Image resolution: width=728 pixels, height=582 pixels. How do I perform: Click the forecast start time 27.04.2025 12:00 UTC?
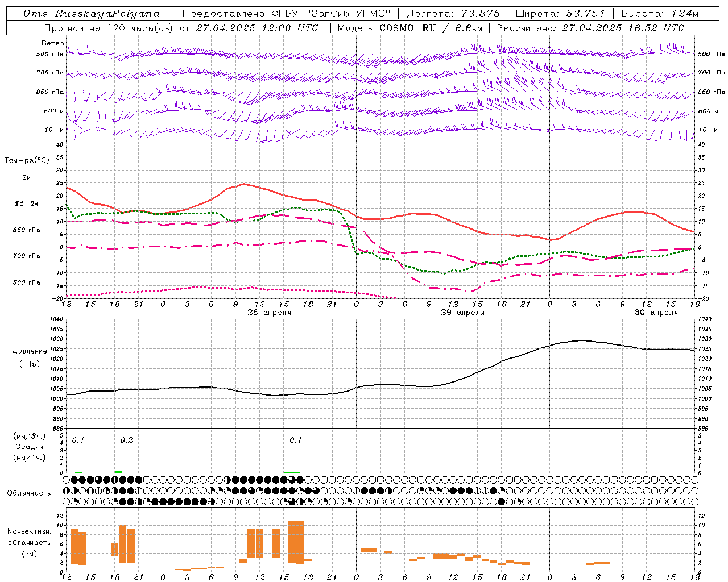257,28
